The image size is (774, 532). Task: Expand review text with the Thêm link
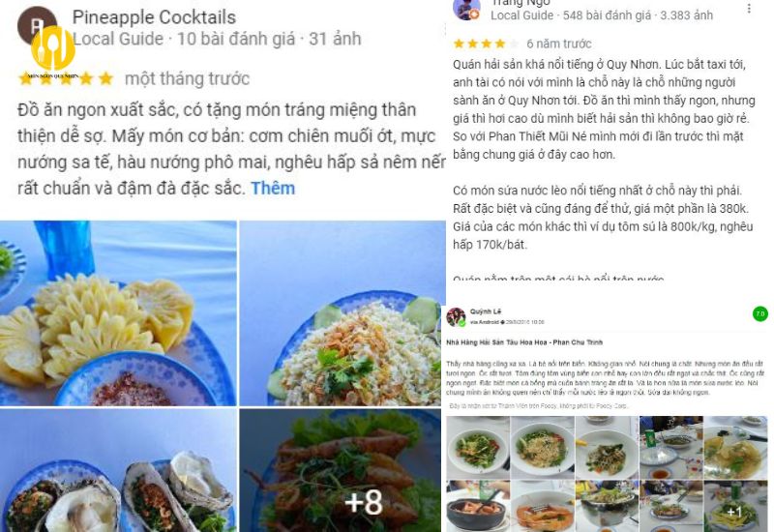(x=273, y=188)
